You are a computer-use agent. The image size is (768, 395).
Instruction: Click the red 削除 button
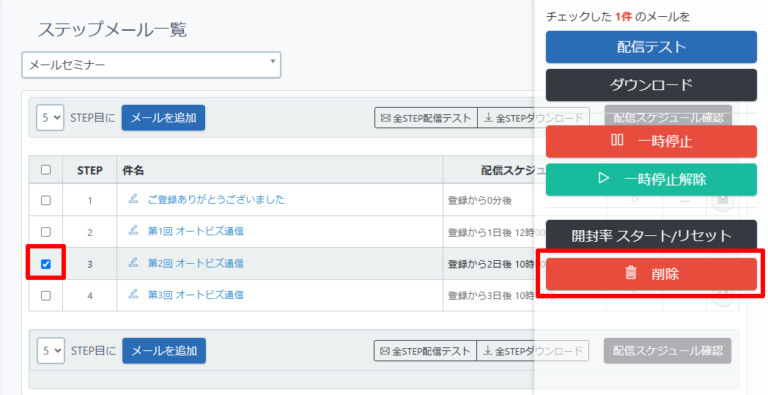coord(651,273)
